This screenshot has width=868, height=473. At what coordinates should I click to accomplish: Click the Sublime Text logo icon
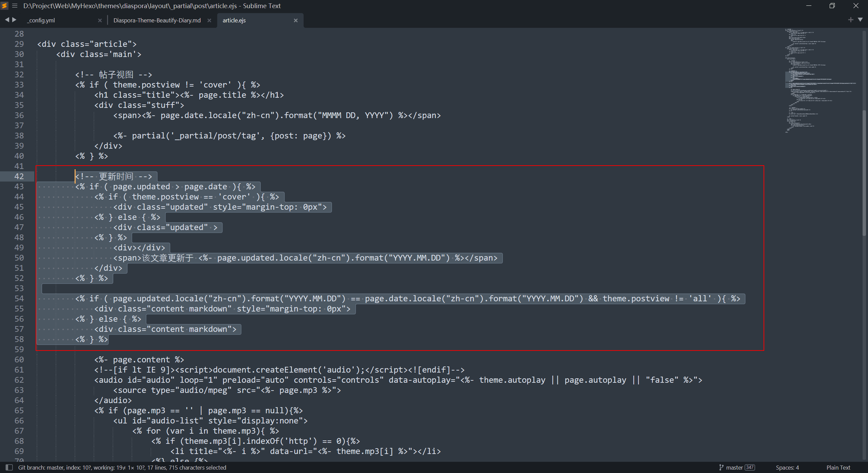pyautogui.click(x=4, y=6)
